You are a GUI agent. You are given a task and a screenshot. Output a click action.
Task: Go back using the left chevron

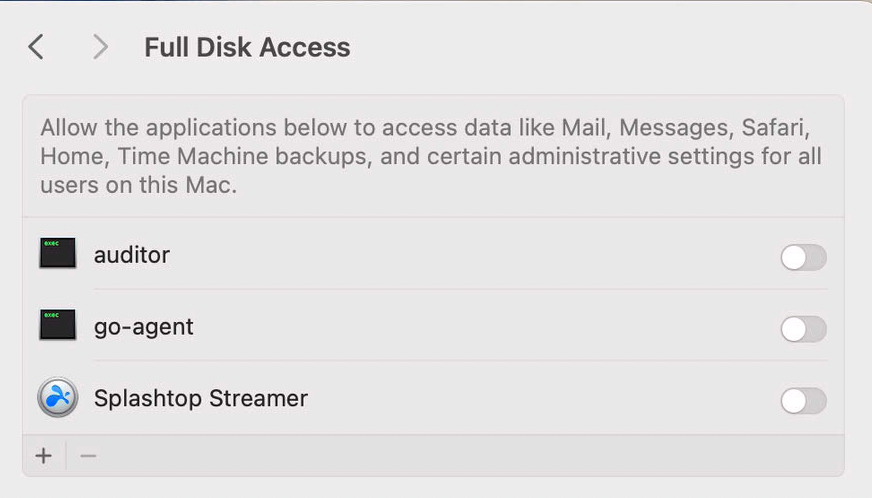(36, 47)
